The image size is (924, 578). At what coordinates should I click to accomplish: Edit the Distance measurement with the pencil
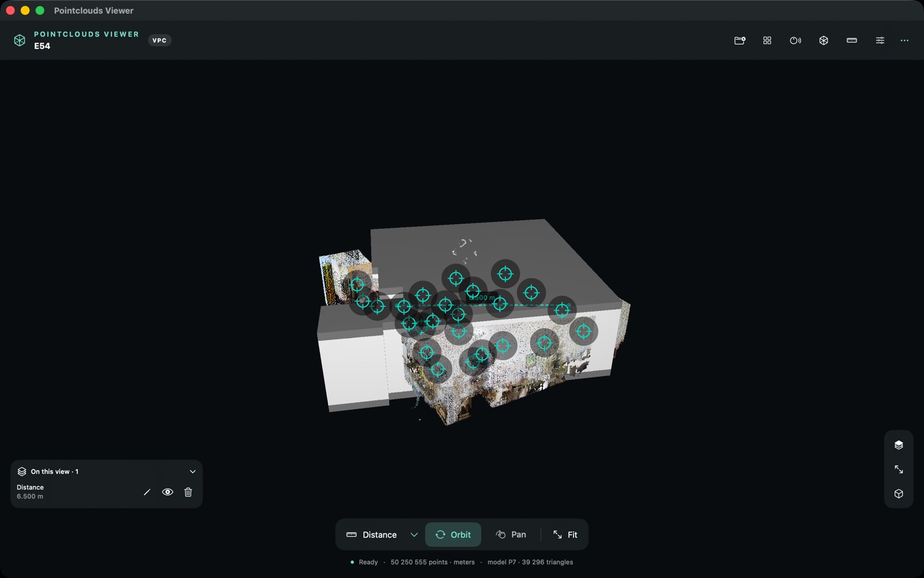(x=147, y=492)
